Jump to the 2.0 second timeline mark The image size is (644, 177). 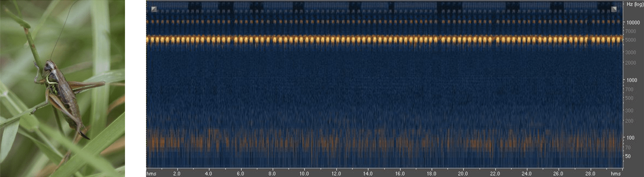tap(177, 173)
